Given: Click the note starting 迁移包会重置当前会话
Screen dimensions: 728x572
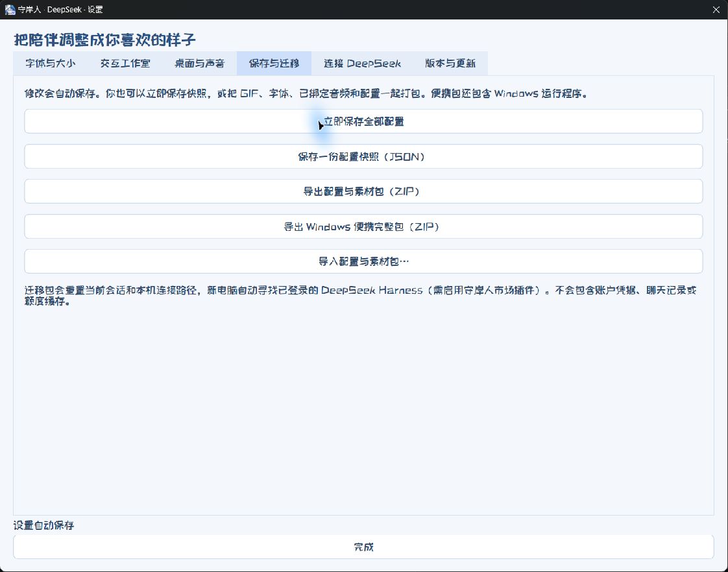Looking at the screenshot, I should [360, 296].
